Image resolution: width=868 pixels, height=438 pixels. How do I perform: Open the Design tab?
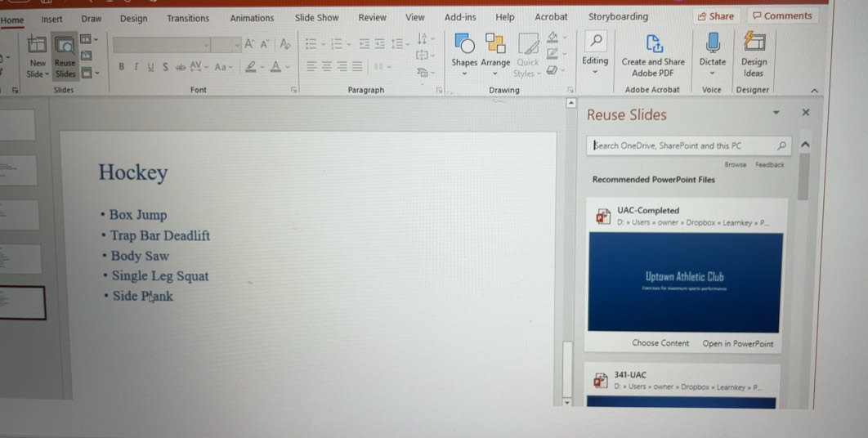(x=133, y=18)
